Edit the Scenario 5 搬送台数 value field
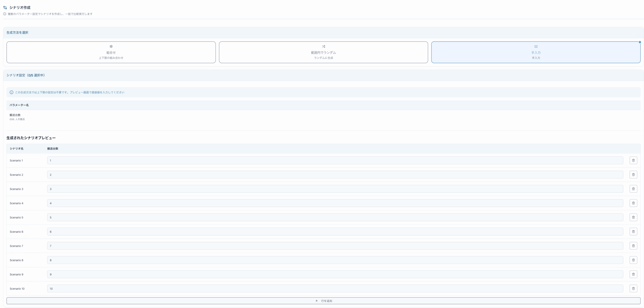 pyautogui.click(x=335, y=217)
